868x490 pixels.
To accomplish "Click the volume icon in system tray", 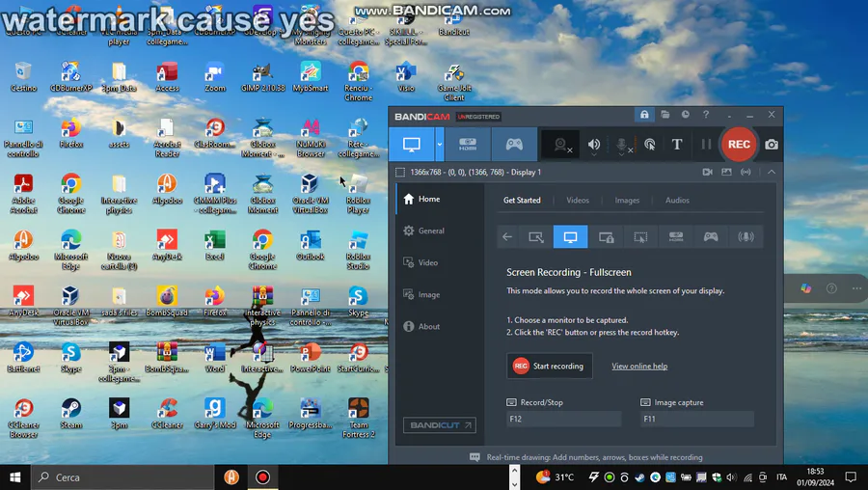I will pos(731,477).
